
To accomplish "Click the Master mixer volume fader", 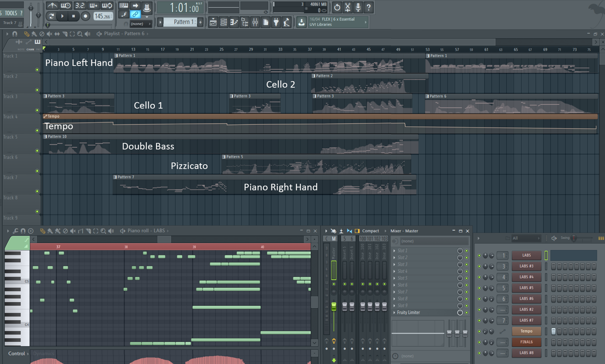I will click(x=334, y=307).
